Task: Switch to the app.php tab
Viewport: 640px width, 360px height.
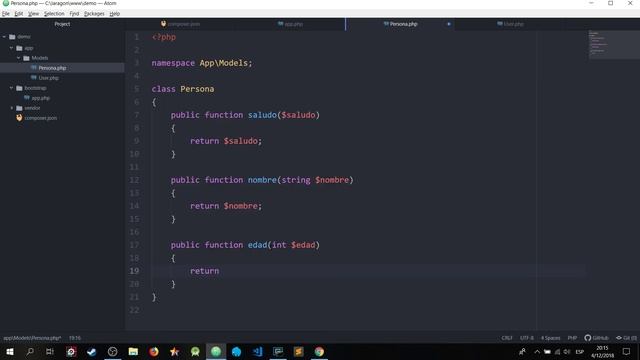Action: [x=290, y=24]
